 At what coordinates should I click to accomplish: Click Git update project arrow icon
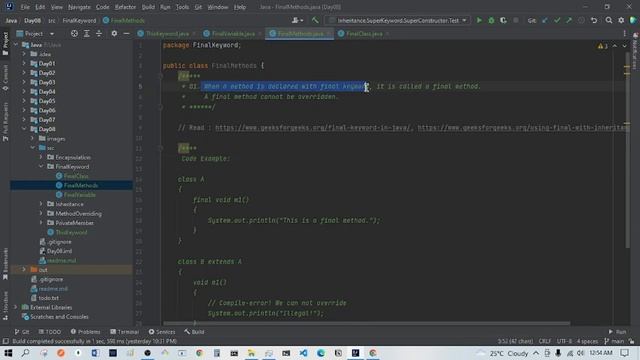tap(545, 20)
